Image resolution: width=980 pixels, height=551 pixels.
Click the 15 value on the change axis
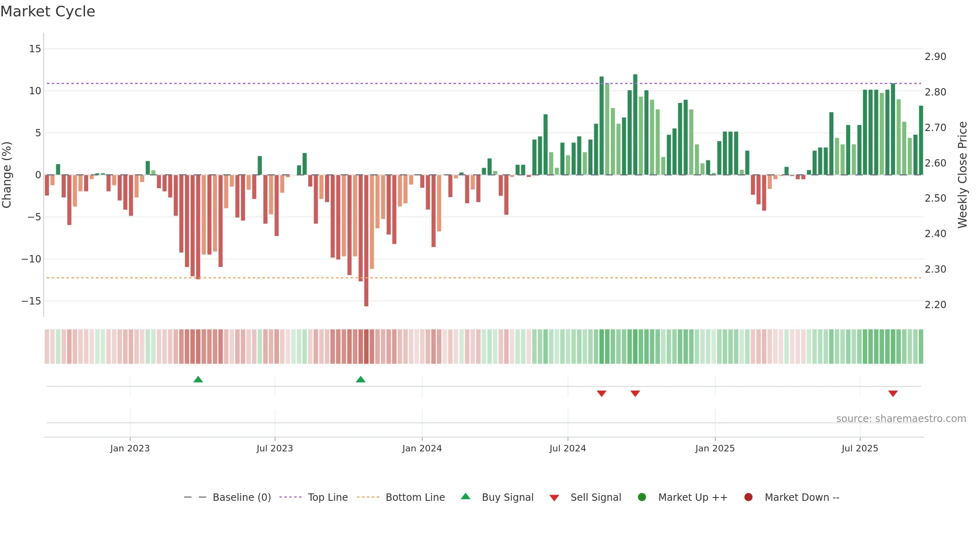35,49
